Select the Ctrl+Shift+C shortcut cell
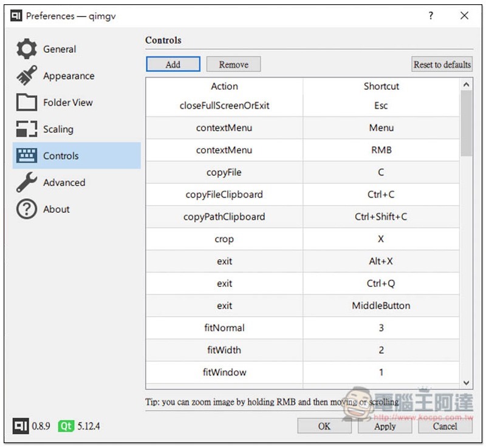 click(382, 217)
